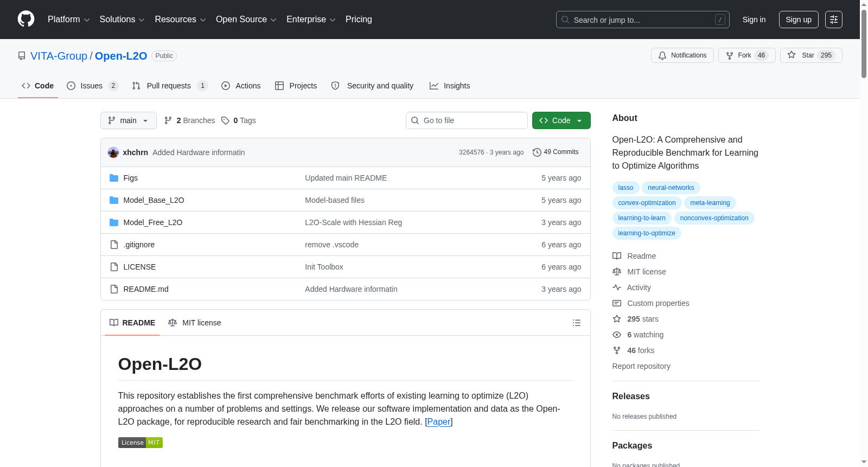This screenshot has height=467, width=868.
Task: Click the pulse icon beside Activity
Action: pyautogui.click(x=617, y=287)
